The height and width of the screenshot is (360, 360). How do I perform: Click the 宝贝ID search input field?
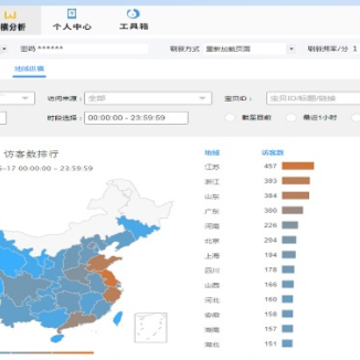[x=313, y=98]
